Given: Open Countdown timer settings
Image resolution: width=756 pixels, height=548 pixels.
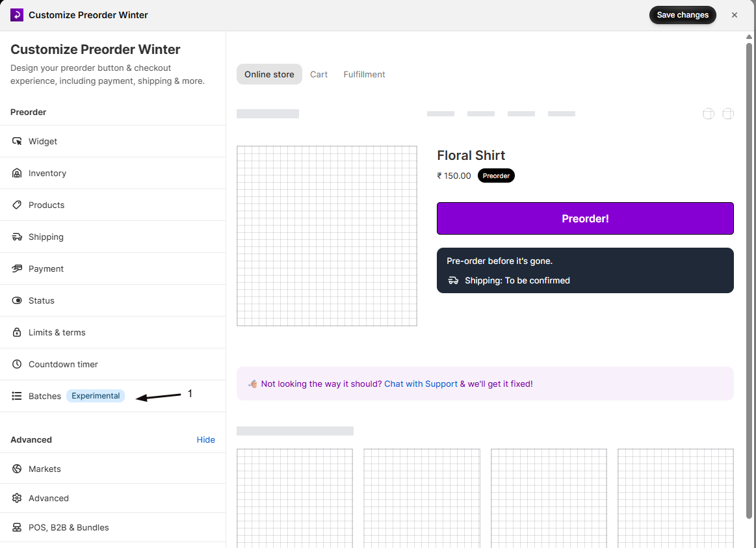Looking at the screenshot, I should coord(113,364).
